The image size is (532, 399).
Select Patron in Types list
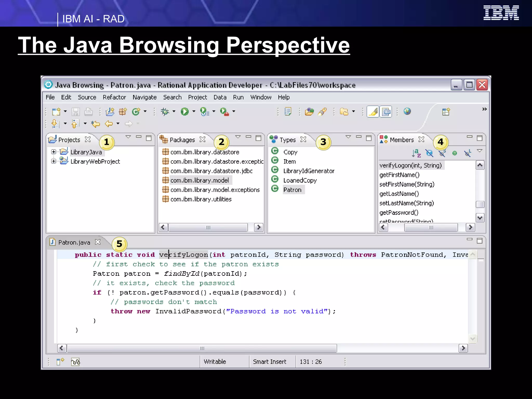pyautogui.click(x=292, y=190)
